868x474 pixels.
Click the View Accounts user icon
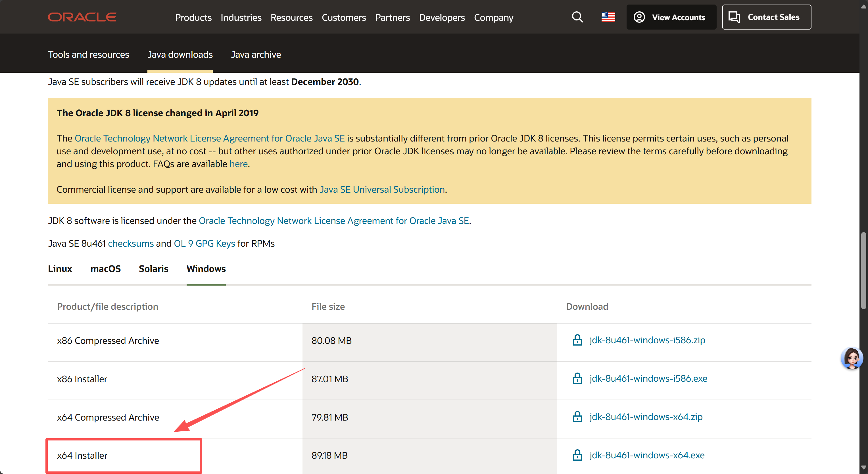[x=639, y=17]
